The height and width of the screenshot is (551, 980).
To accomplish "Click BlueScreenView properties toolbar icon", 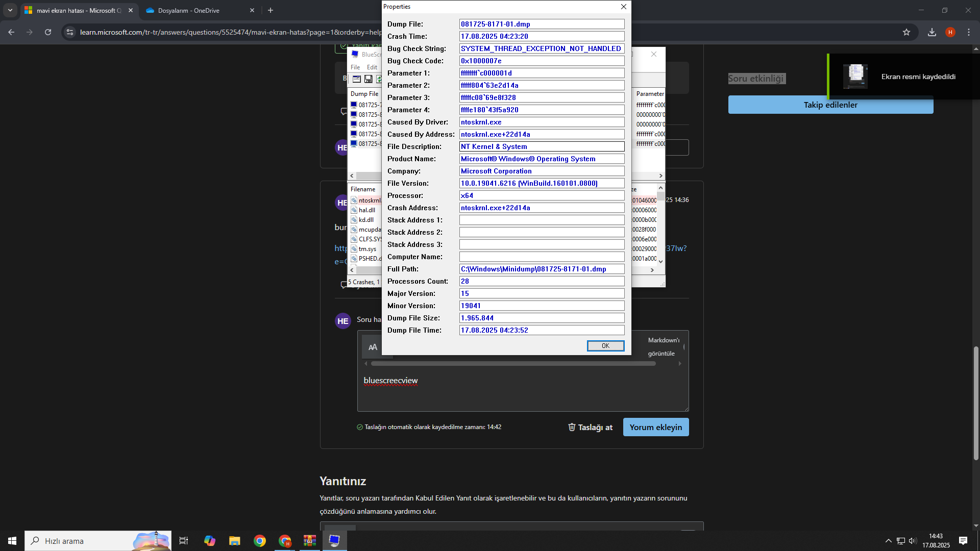I will (x=357, y=79).
